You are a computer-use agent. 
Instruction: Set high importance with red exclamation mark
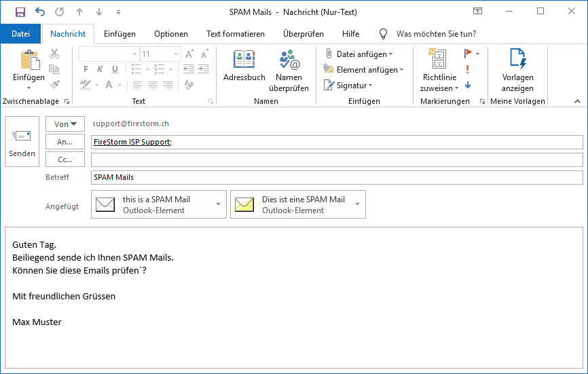click(467, 69)
